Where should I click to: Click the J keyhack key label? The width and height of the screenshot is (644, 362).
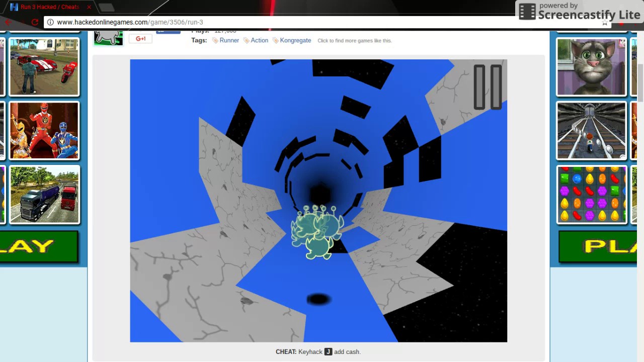click(x=328, y=351)
